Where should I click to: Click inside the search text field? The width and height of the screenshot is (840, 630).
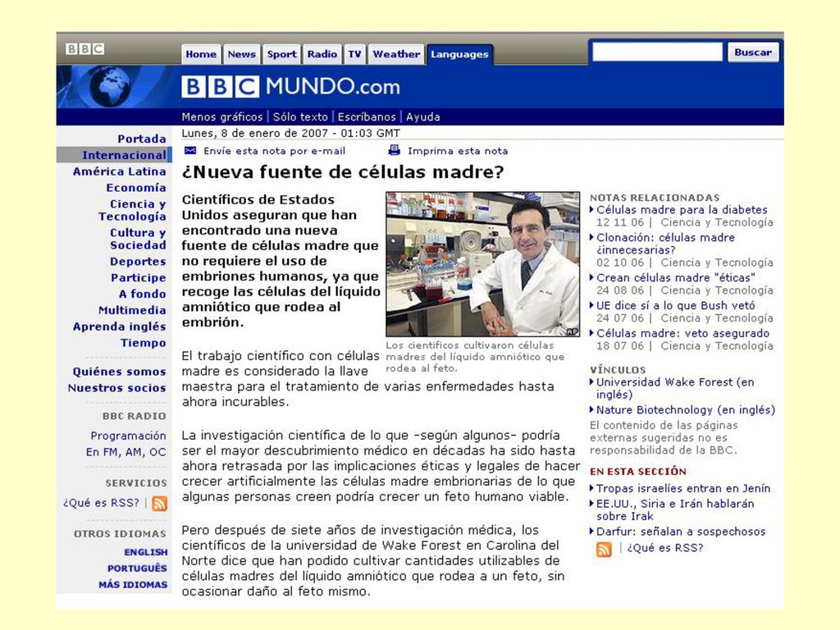coord(657,52)
